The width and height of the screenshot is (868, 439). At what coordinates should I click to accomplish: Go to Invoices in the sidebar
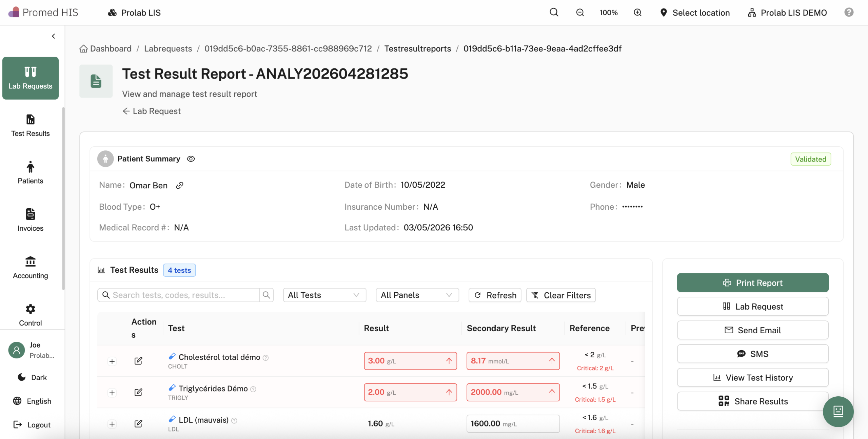point(31,221)
